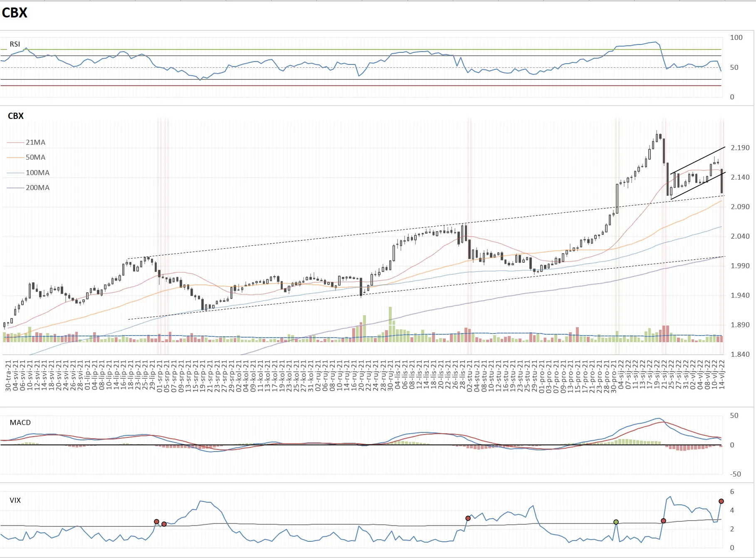
Task: Click the -50 value on MACD axis
Action: 736,474
